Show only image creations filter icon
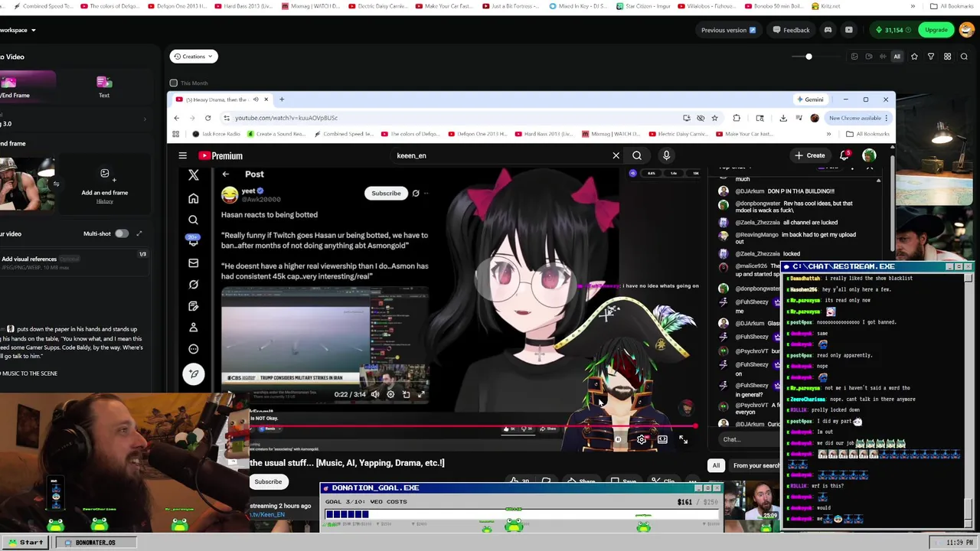Image resolution: width=980 pixels, height=551 pixels. 854,57
